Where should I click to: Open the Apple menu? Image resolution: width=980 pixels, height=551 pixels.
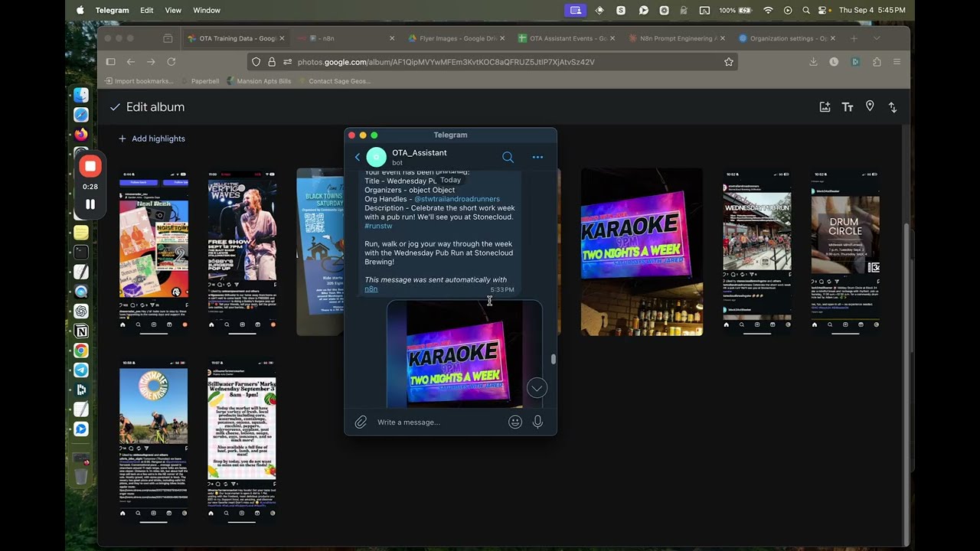pyautogui.click(x=80, y=10)
